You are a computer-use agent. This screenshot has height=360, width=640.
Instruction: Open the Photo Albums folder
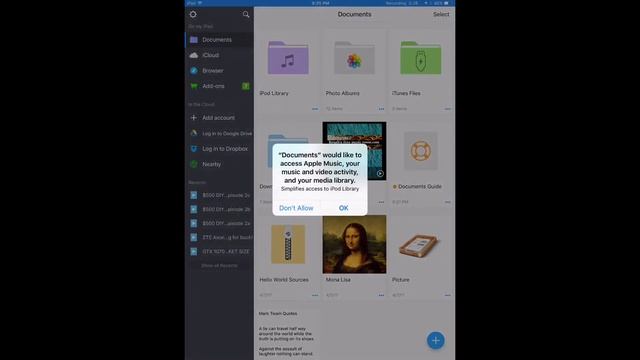coord(354,58)
